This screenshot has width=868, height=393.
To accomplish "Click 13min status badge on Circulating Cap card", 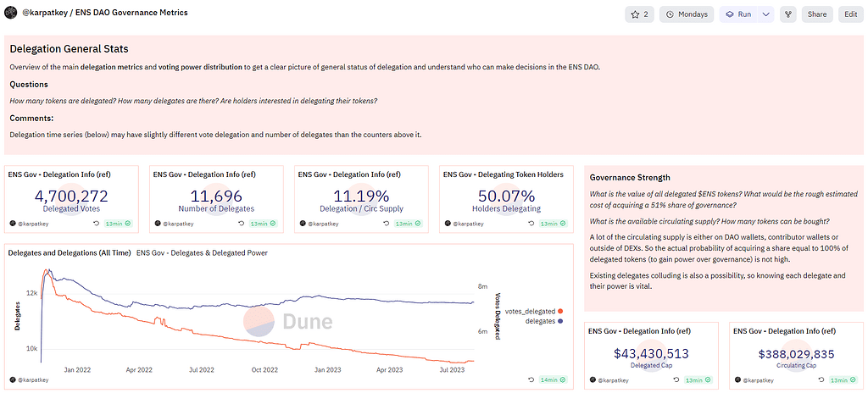I will pyautogui.click(x=843, y=380).
